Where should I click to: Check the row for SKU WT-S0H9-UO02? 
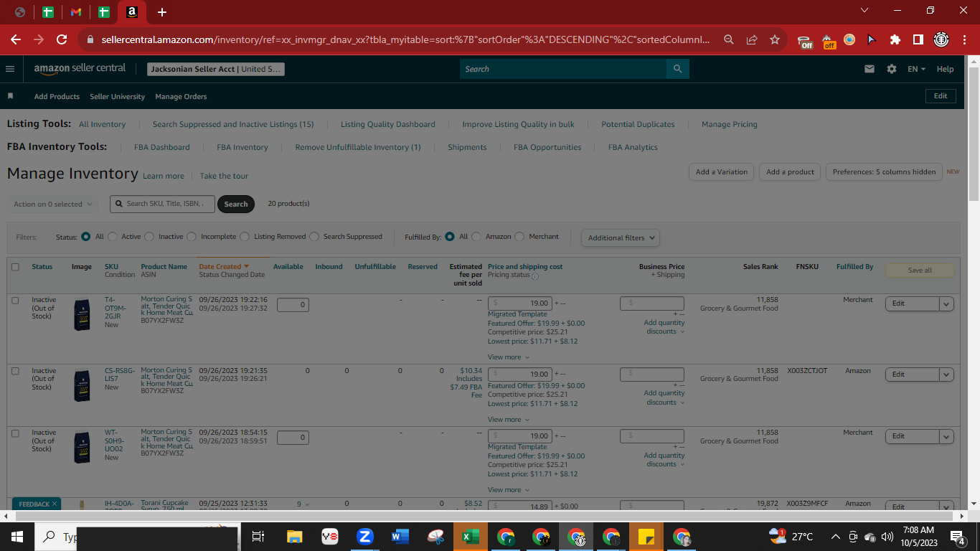(x=15, y=433)
